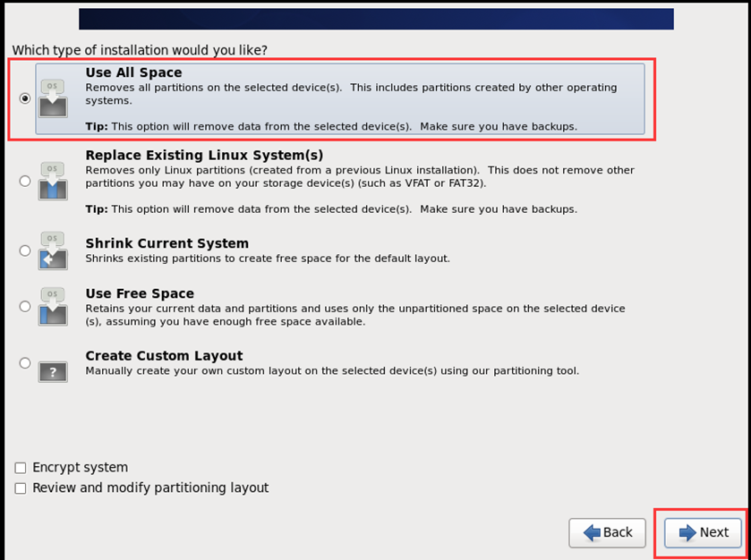
Task: Select the Use All Space radio button
Action: pyautogui.click(x=25, y=98)
